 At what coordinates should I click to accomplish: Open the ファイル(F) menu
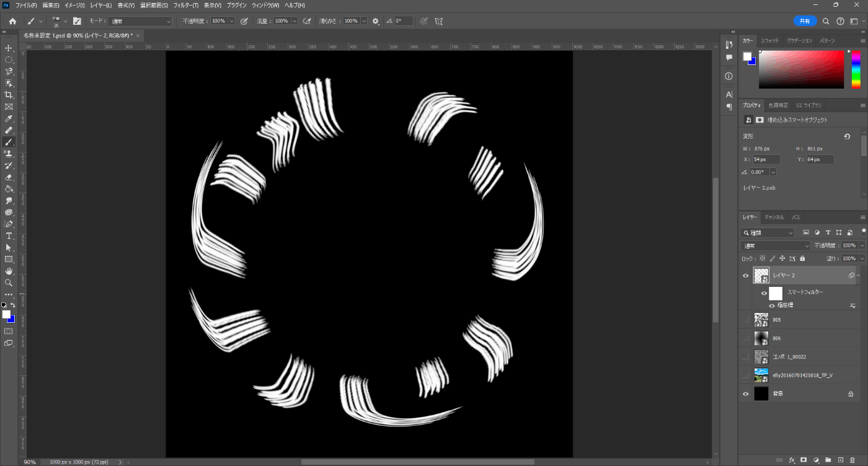tap(26, 5)
